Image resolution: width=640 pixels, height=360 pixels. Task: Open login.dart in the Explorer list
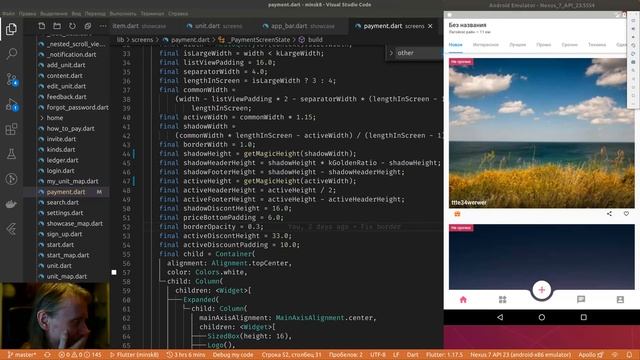pyautogui.click(x=60, y=171)
